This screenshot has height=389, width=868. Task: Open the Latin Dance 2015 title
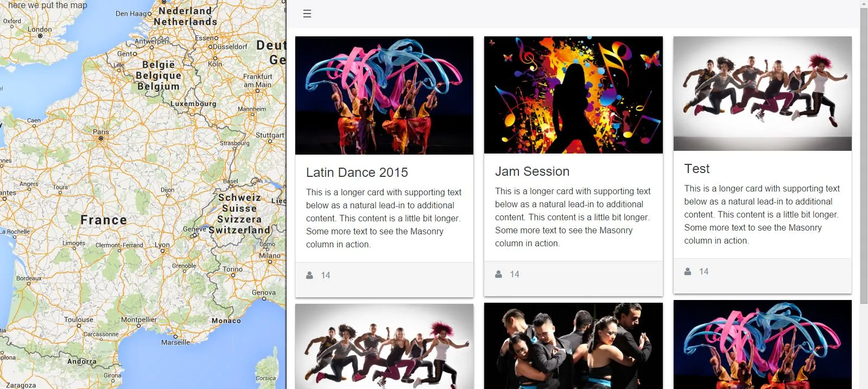pos(357,173)
